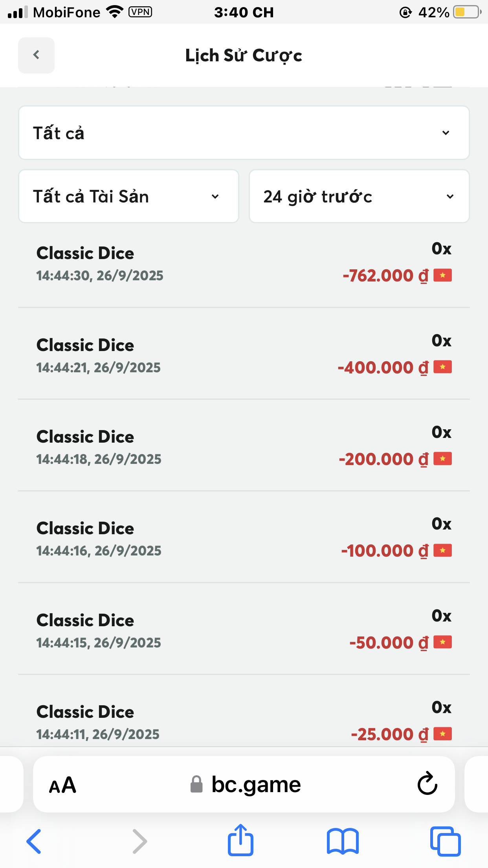Tap the Safari share icon

point(240,840)
